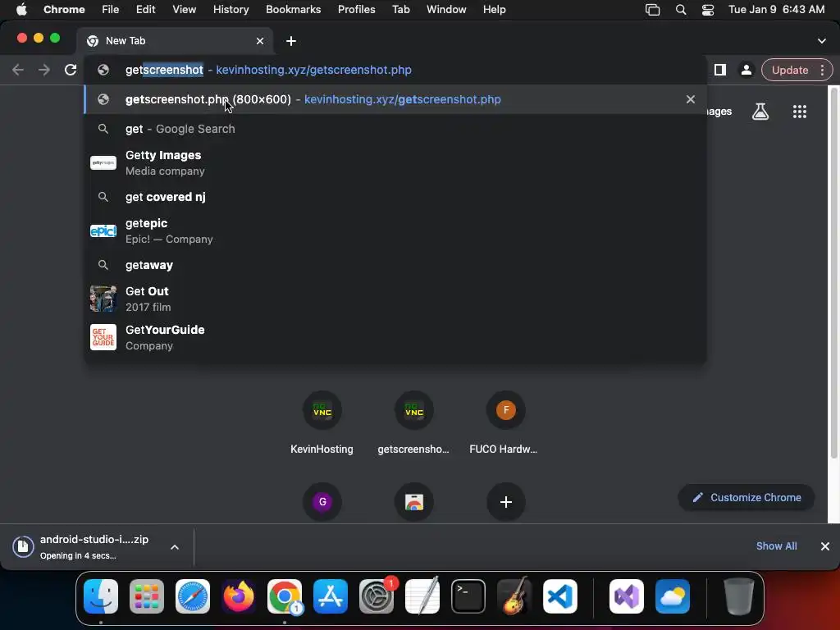
Task: Click the Chrome icon in the dock
Action: (285, 596)
